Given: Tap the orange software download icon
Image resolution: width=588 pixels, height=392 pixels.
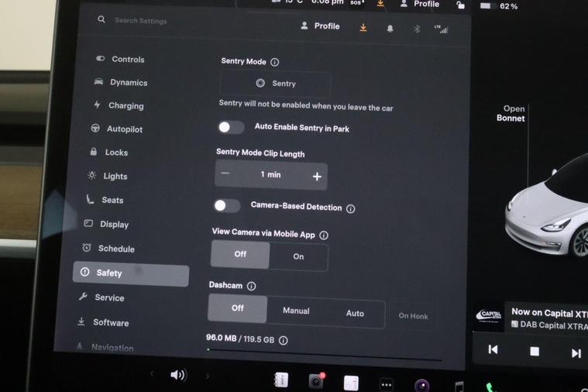Looking at the screenshot, I should coord(363,28).
